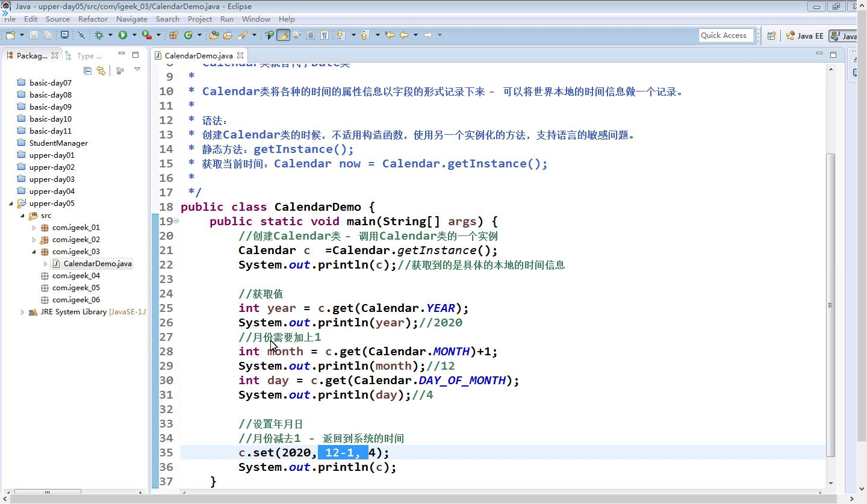
Task: Open the Project menu
Action: click(200, 19)
